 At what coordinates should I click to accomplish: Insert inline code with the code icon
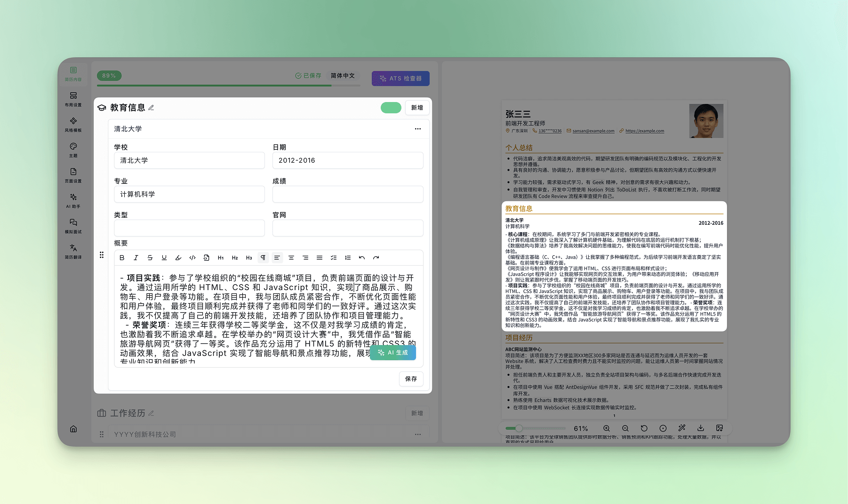click(192, 258)
